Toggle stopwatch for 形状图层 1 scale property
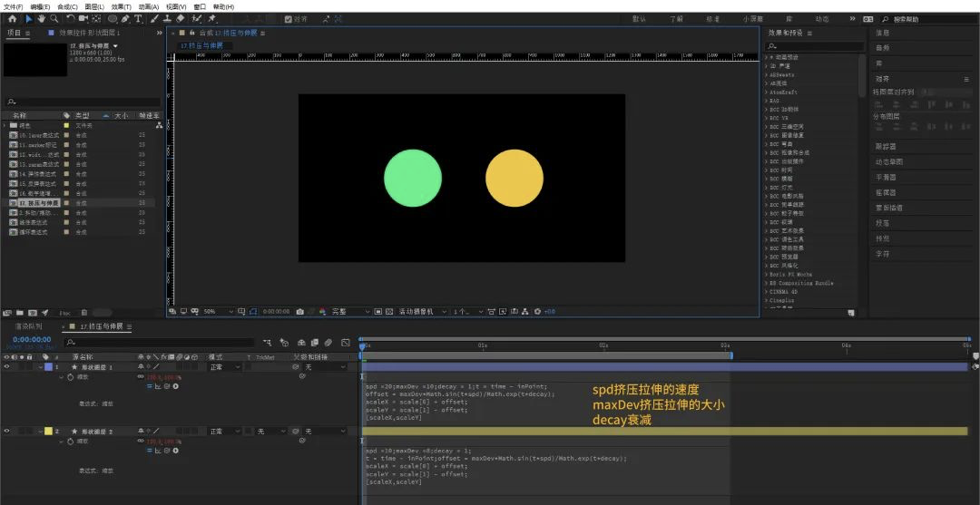The image size is (980, 505). pos(71,377)
